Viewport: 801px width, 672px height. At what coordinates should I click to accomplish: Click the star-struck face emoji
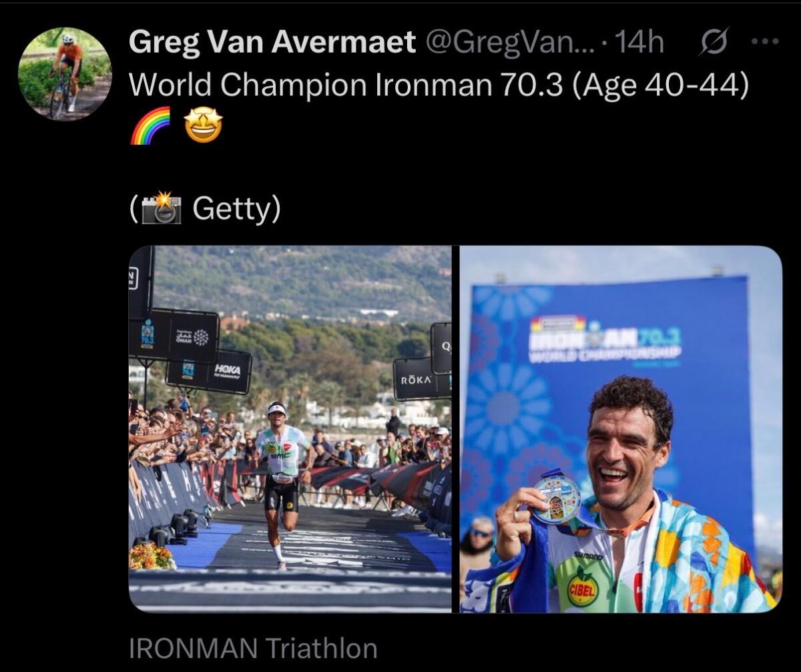pyautogui.click(x=204, y=126)
